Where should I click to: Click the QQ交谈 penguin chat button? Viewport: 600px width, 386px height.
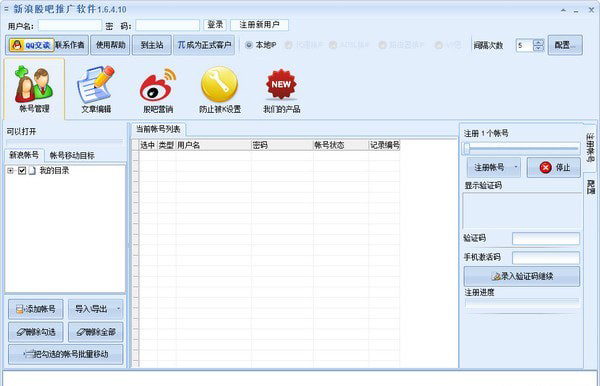click(31, 45)
